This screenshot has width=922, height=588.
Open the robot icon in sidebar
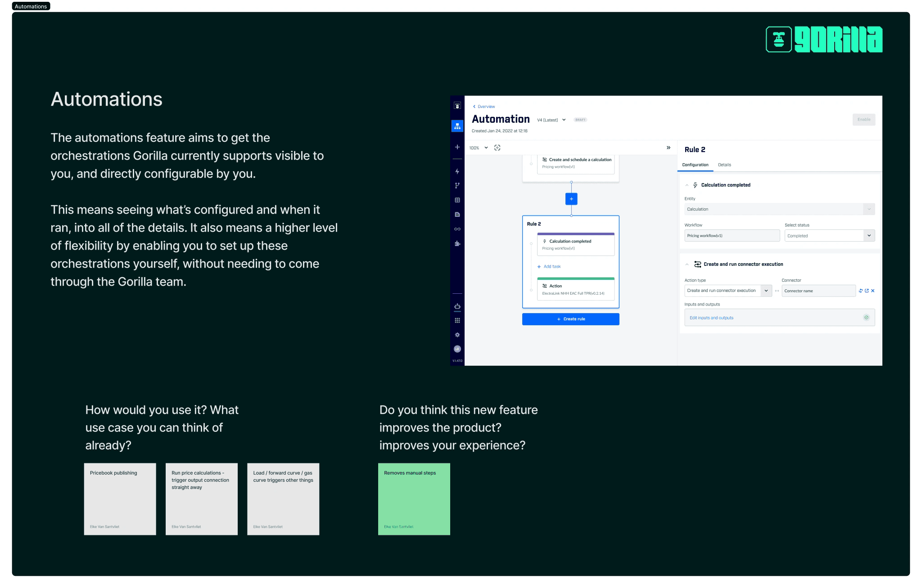tap(457, 306)
